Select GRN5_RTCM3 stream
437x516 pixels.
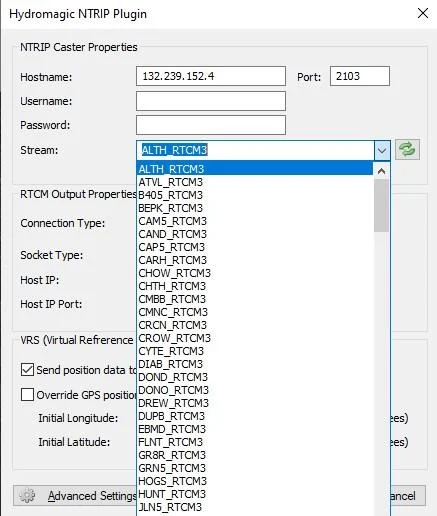coord(255,468)
